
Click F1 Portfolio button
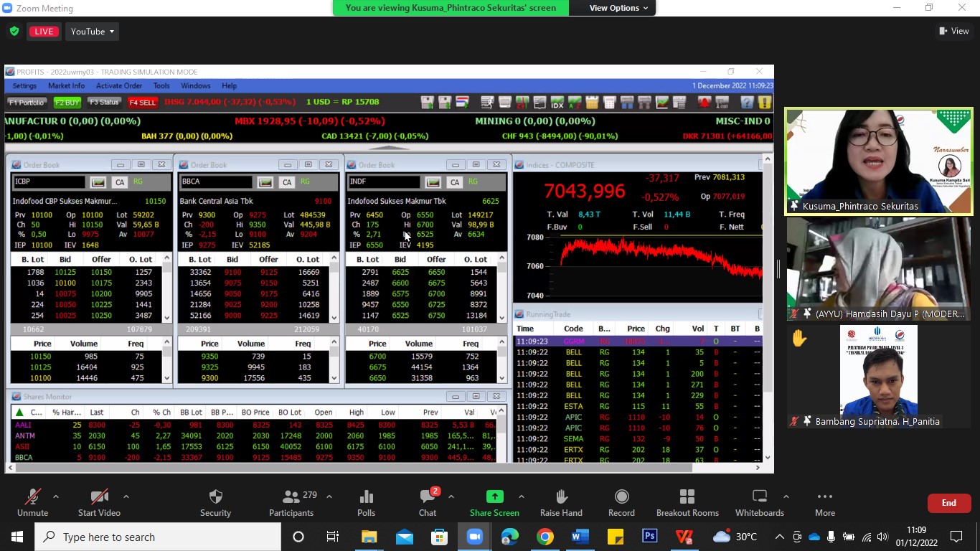(x=27, y=103)
